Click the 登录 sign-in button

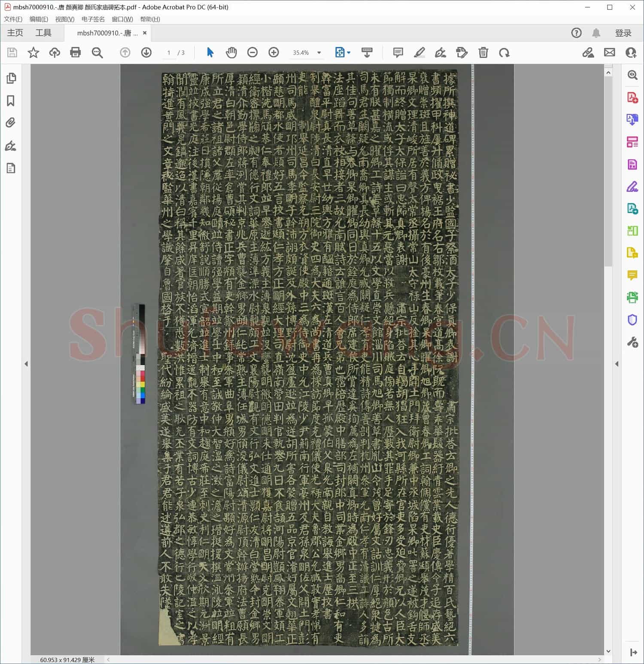pyautogui.click(x=623, y=33)
